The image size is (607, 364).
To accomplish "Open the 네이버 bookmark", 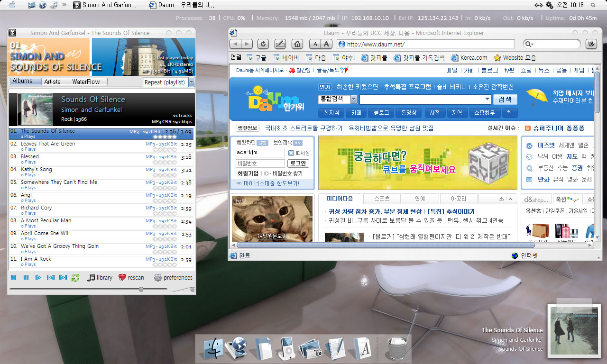I will (286, 58).
